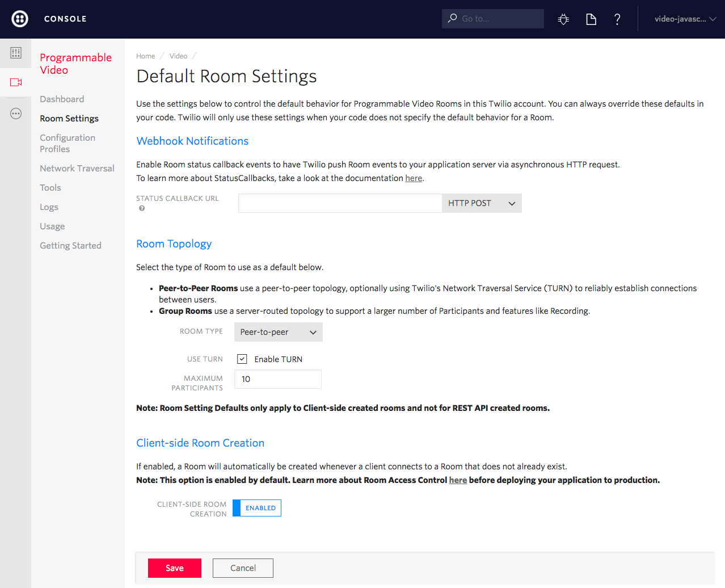725x588 pixels.
Task: Click the red Save button
Action: point(175,568)
